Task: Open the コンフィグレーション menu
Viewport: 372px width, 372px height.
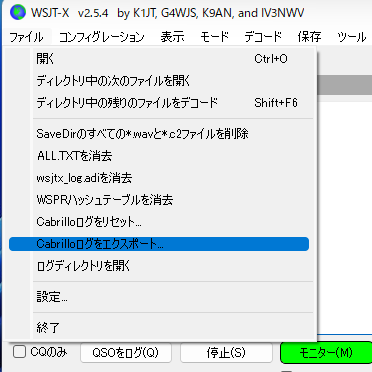Action: [x=102, y=37]
